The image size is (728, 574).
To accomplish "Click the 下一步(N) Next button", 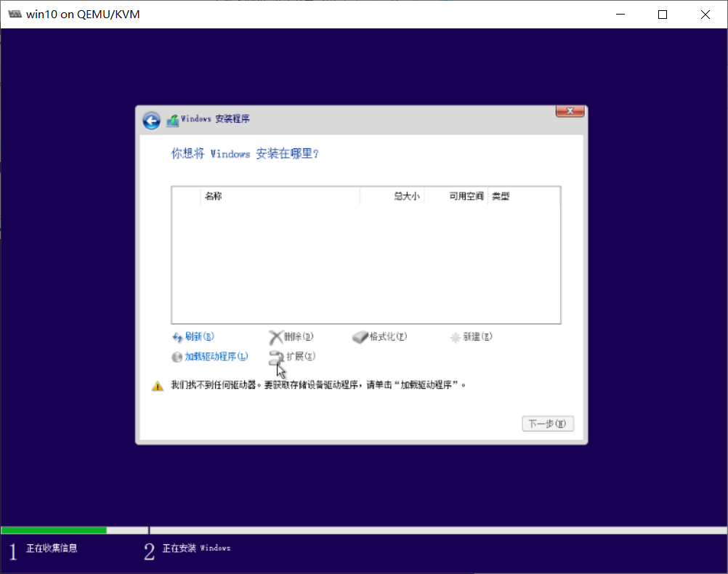I will tap(548, 424).
